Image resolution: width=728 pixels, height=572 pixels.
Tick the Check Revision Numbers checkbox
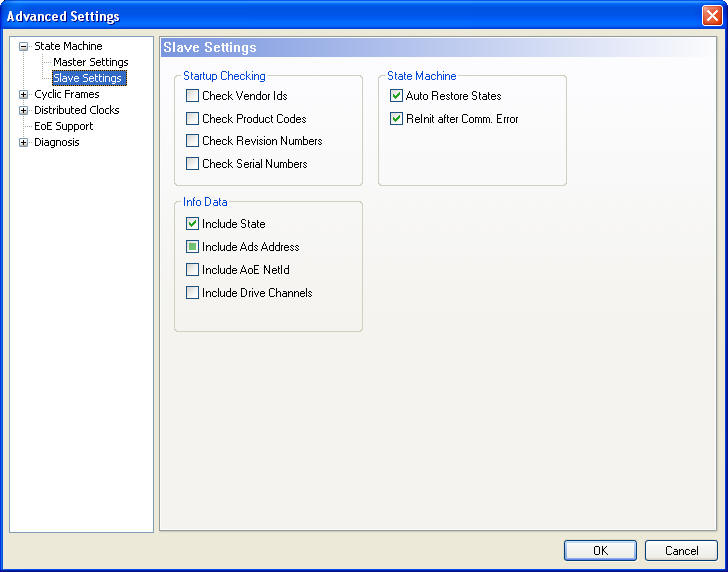[193, 141]
